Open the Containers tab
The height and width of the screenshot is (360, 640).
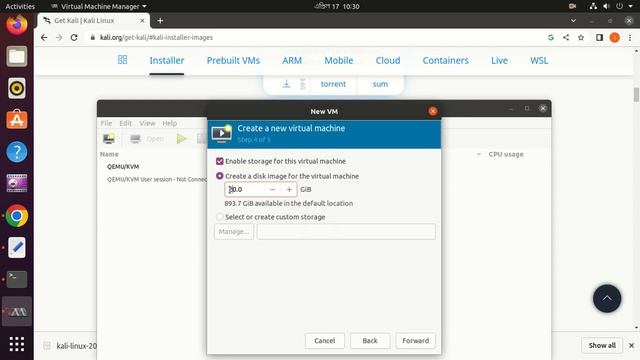[445, 60]
